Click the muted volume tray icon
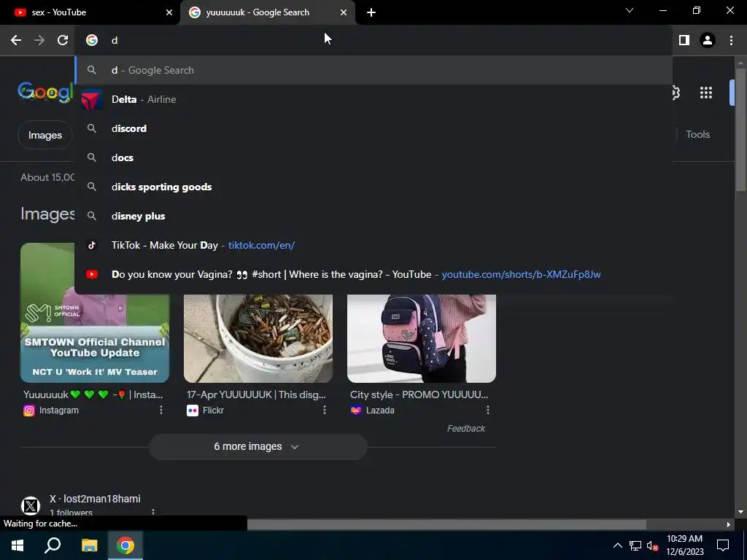The width and height of the screenshot is (747, 560). 652,545
